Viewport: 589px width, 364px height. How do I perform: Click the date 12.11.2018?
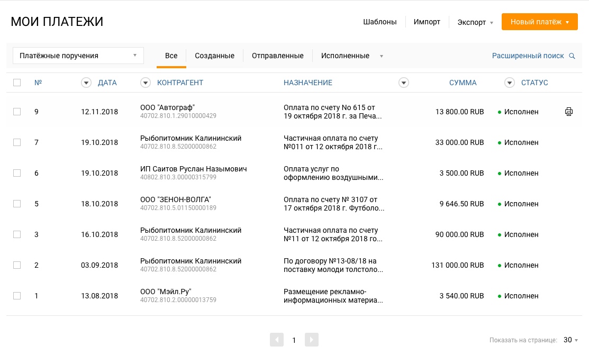pyautogui.click(x=99, y=112)
